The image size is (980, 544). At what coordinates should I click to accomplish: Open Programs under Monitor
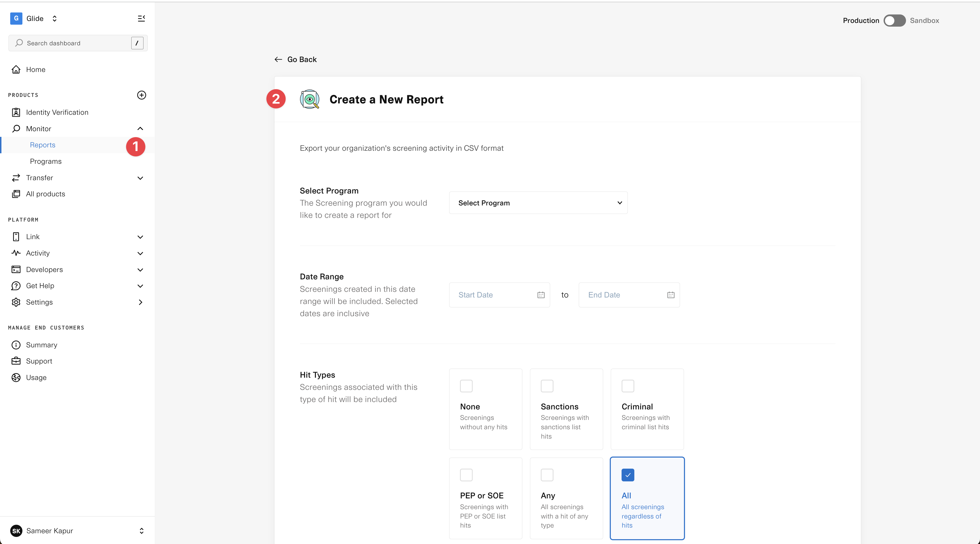[46, 161]
